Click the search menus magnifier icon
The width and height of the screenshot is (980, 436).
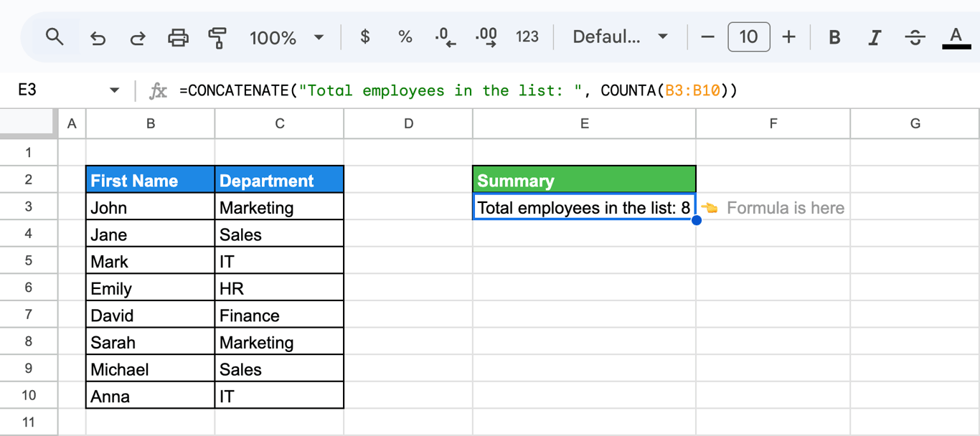pos(55,37)
